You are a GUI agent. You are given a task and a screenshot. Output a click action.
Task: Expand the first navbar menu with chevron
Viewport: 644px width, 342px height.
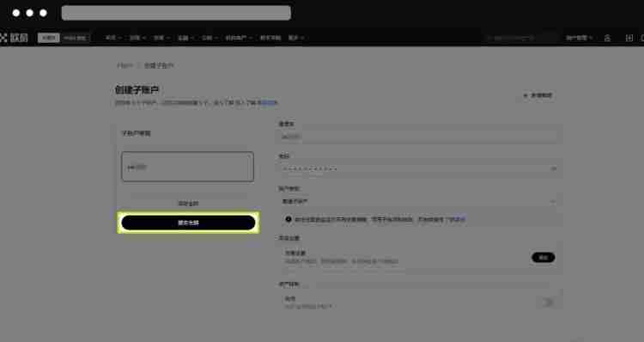point(112,38)
